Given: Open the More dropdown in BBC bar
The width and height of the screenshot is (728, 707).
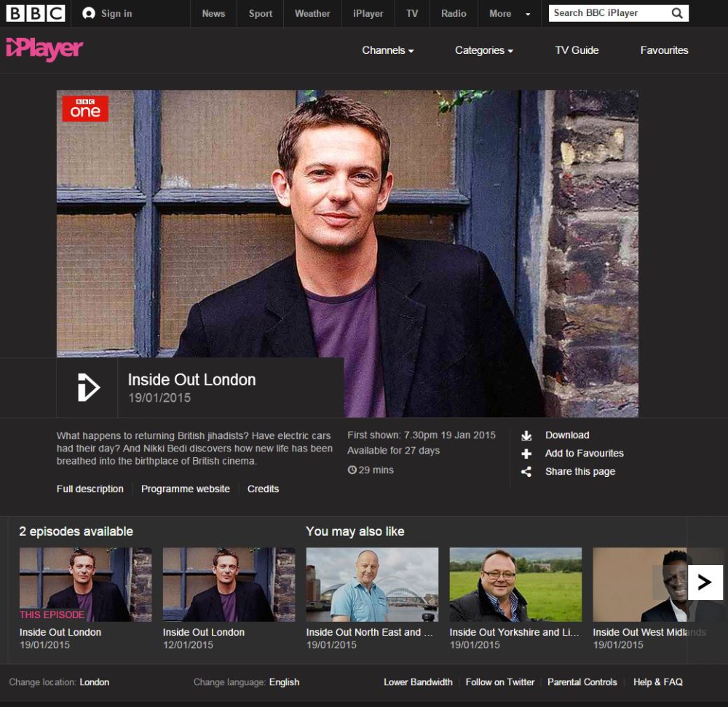Looking at the screenshot, I should click(510, 13).
